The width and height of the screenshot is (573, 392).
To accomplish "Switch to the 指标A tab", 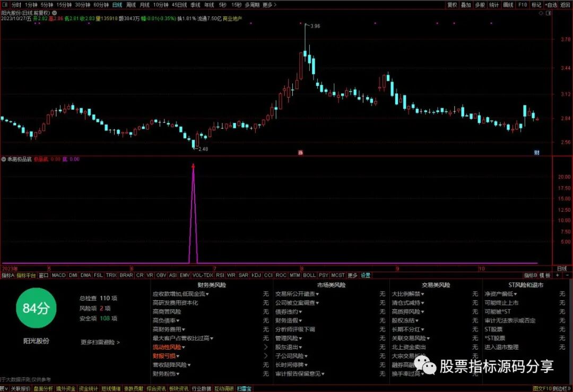I will tap(7, 275).
